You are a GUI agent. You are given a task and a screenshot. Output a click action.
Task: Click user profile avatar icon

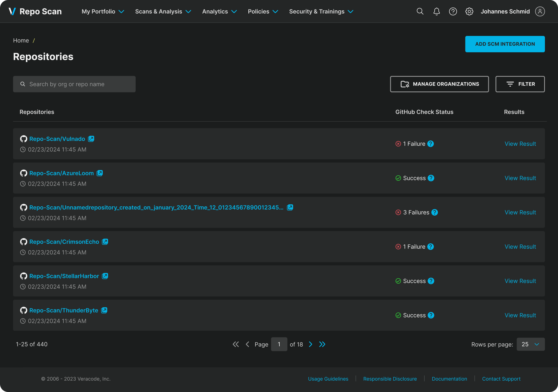pyautogui.click(x=540, y=11)
